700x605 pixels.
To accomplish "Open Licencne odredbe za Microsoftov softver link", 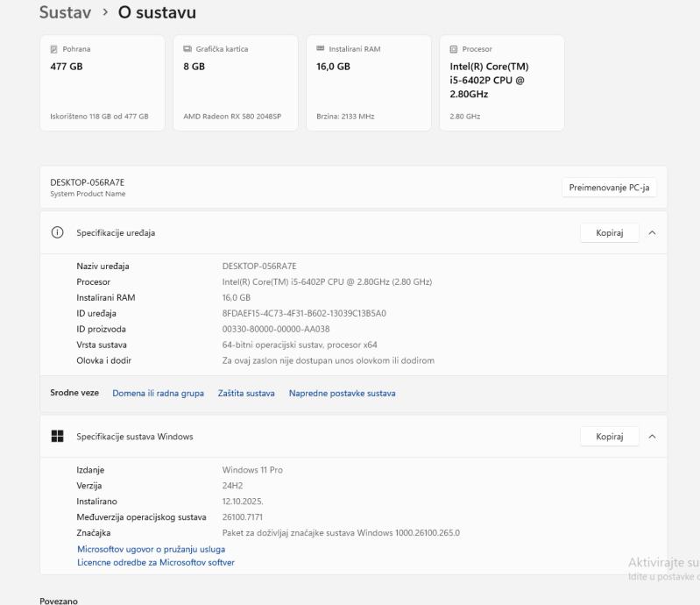I will click(156, 562).
